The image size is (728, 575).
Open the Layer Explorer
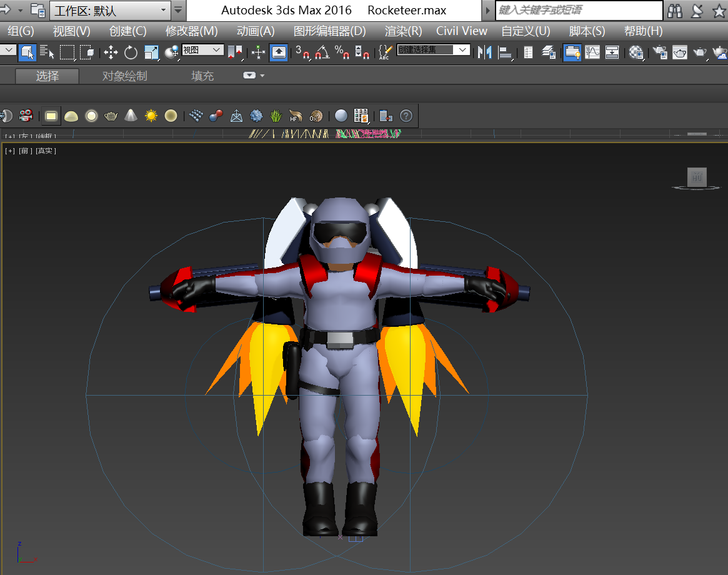(549, 52)
